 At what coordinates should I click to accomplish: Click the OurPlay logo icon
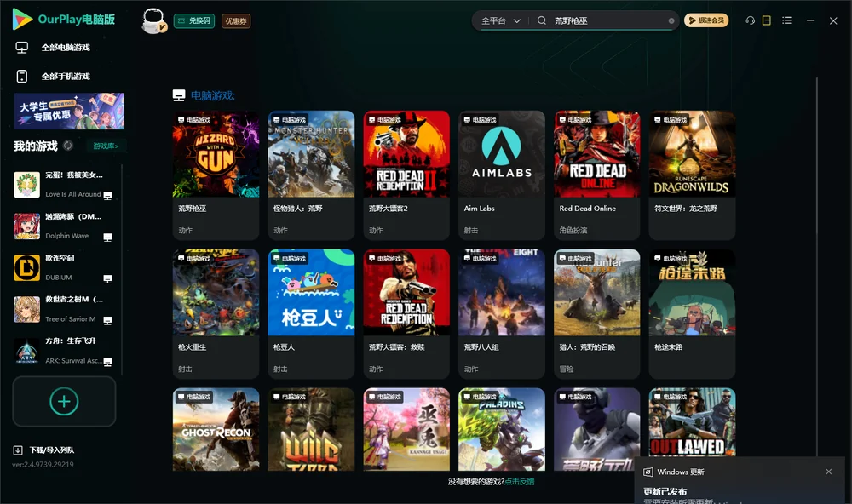tap(22, 20)
